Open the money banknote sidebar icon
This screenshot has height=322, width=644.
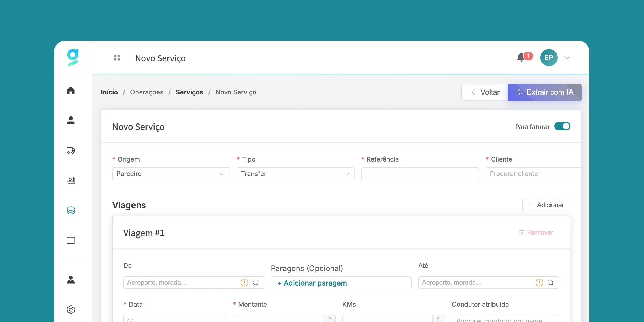click(71, 180)
